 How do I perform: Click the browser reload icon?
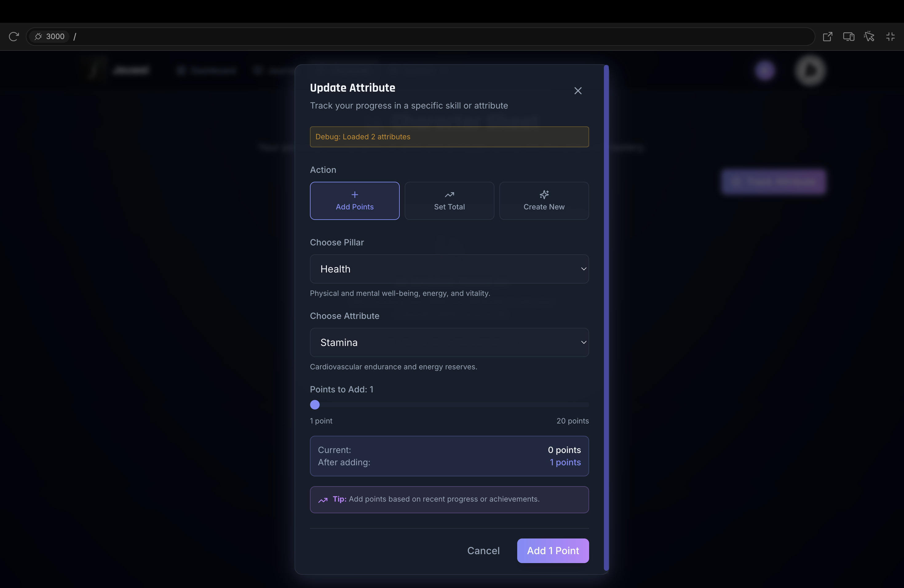pos(14,37)
